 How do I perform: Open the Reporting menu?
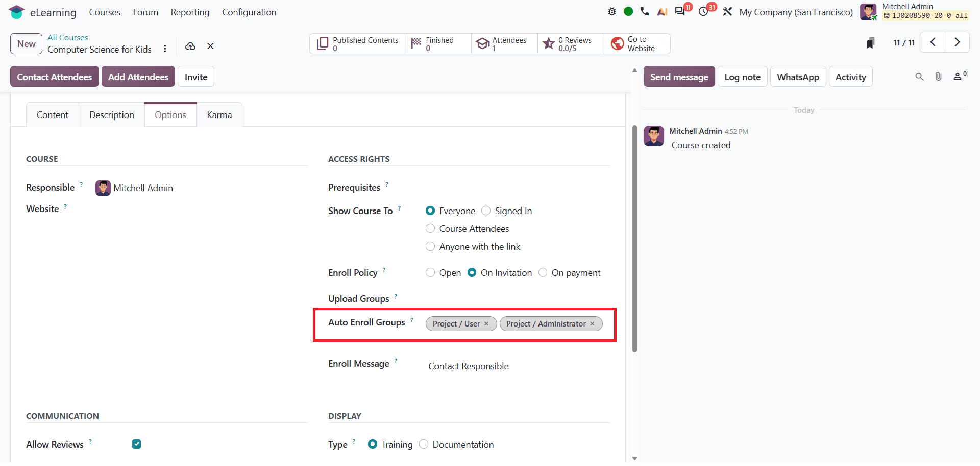190,12
